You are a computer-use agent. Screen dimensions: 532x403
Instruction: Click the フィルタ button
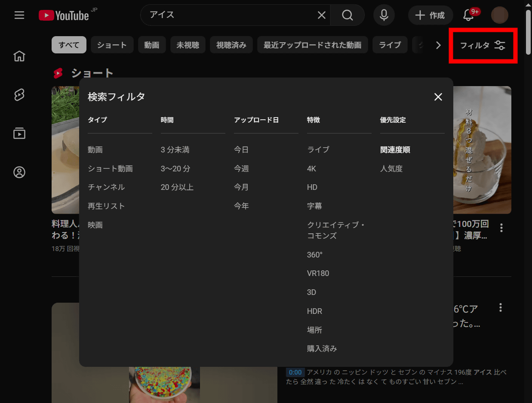tap(483, 45)
